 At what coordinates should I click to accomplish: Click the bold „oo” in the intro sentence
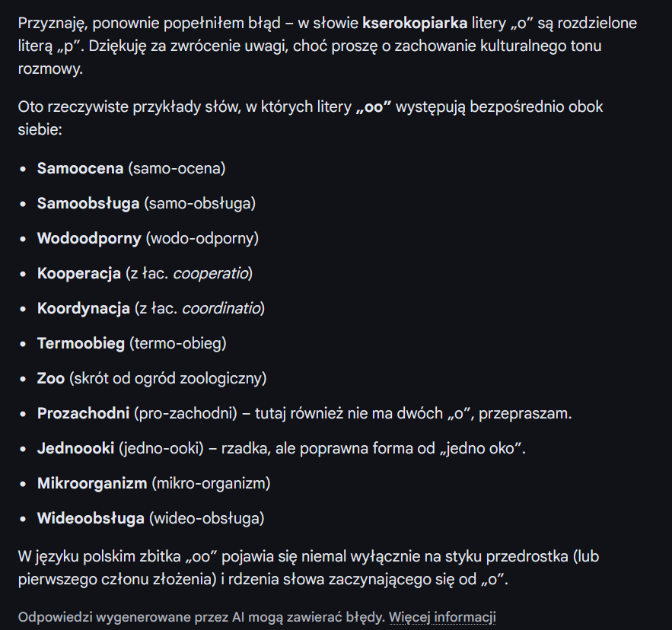[372, 107]
